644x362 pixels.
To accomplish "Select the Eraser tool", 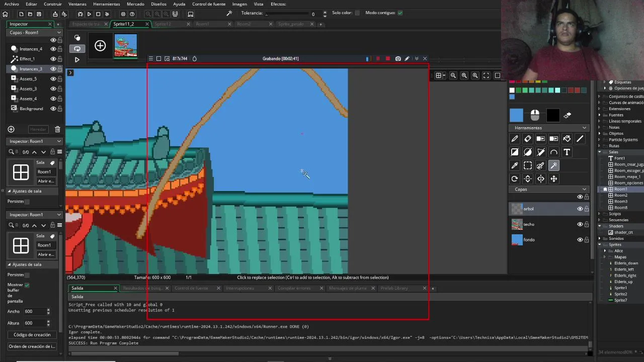I will [527, 139].
